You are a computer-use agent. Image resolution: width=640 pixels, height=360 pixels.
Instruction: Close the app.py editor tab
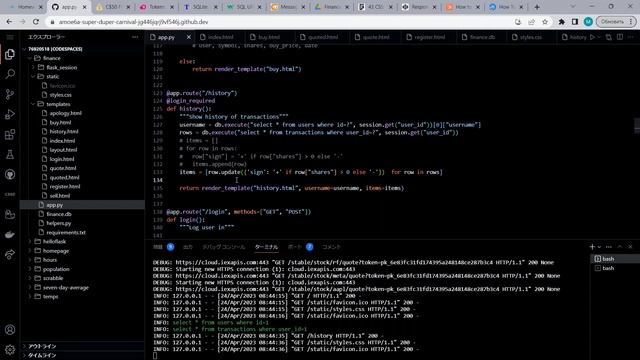(x=189, y=37)
